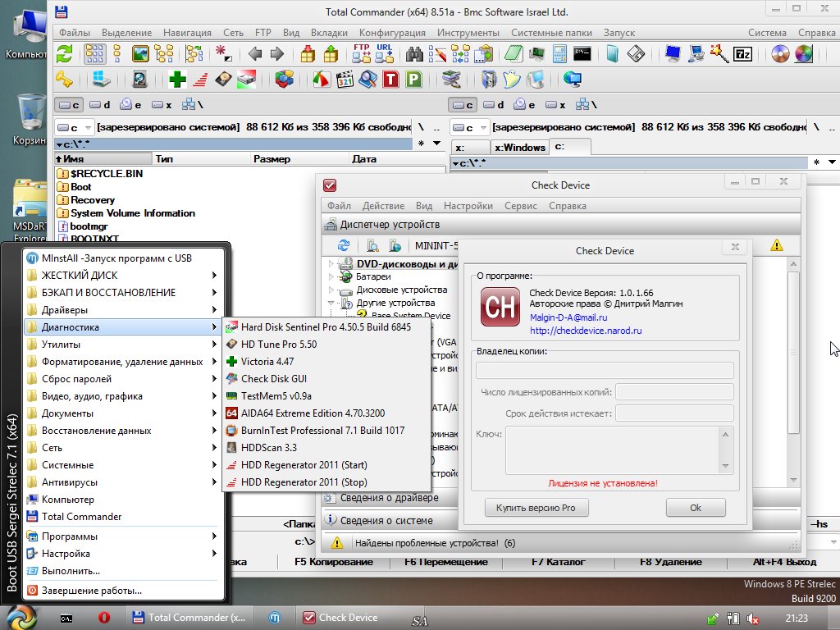Screen dimensions: 840x630
Task: Open the command prompt toolbar icon
Action: pos(582,53)
